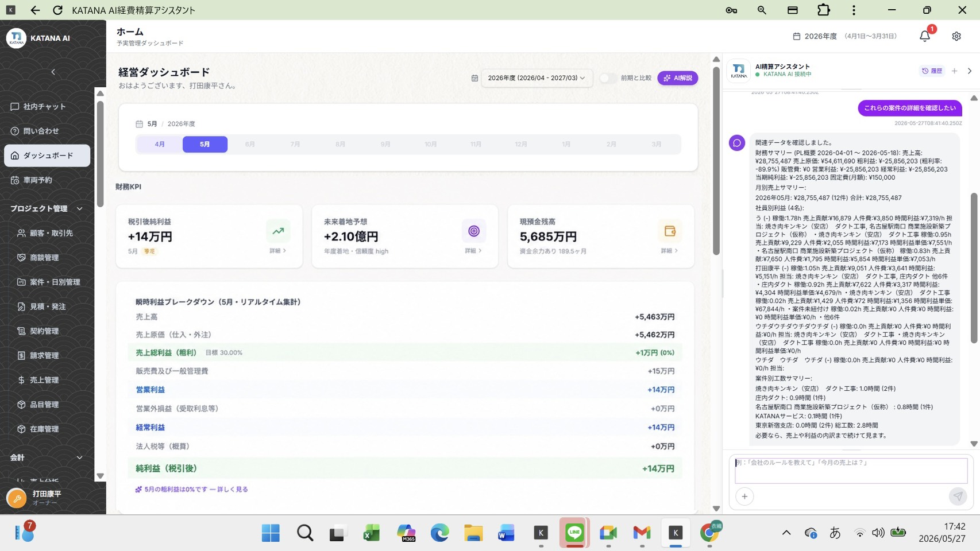980x551 pixels.
Task: Go back with the arrow icon
Action: pos(35,10)
